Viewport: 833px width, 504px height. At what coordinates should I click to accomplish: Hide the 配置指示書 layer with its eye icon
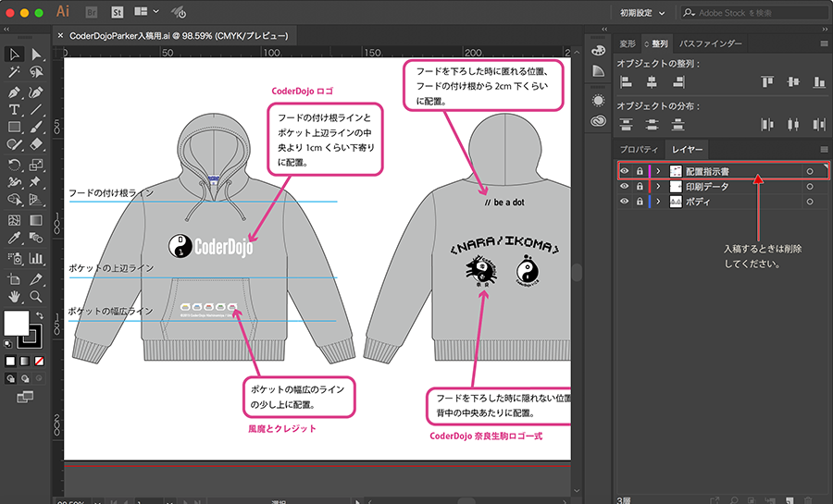(624, 171)
